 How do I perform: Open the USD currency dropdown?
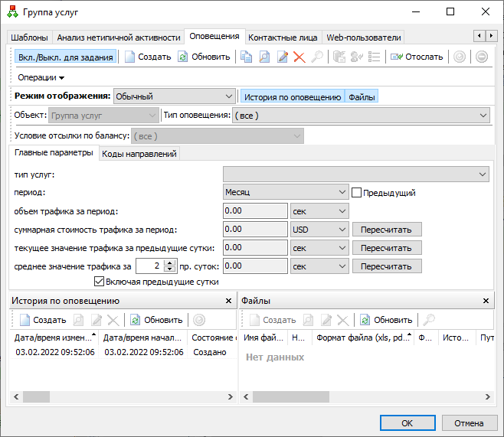pos(319,230)
